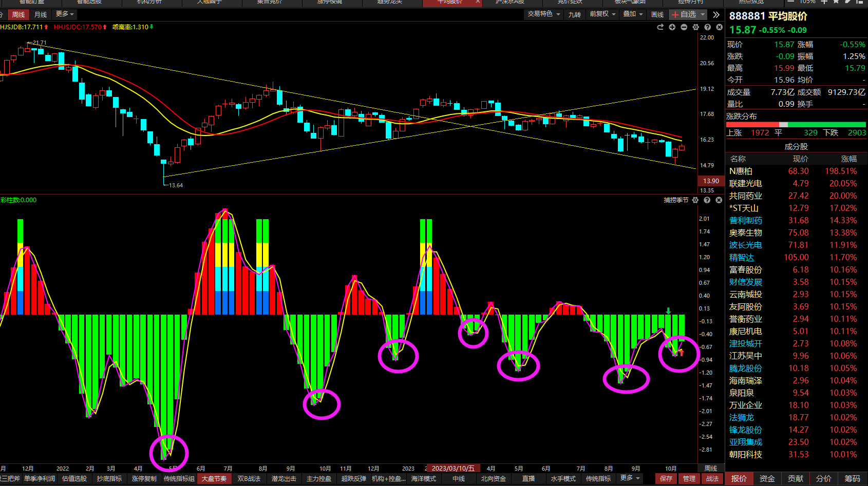The image size is (868, 486).
Task: Open 前复权 adjustment dropdown
Action: coord(602,14)
